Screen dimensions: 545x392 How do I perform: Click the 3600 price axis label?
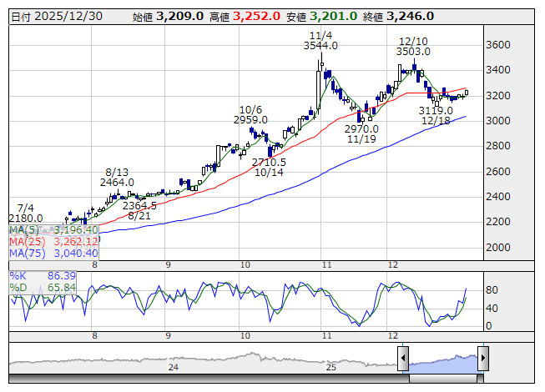coord(497,45)
